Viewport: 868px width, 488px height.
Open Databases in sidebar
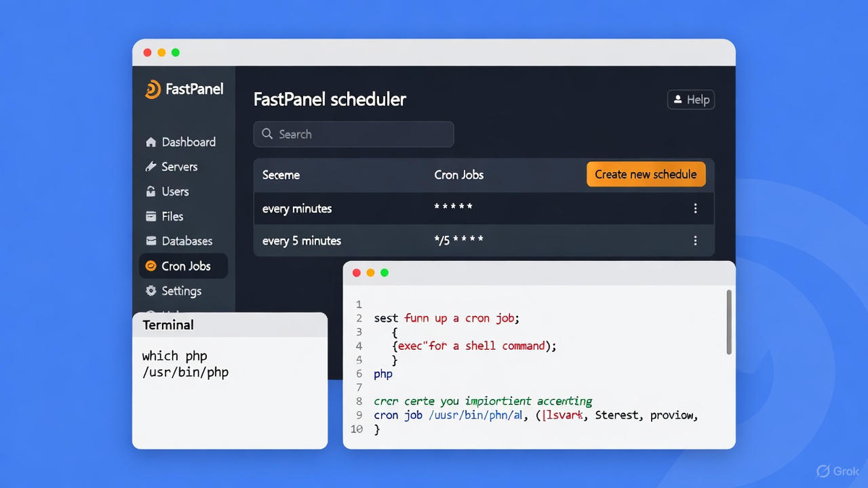pos(179,241)
